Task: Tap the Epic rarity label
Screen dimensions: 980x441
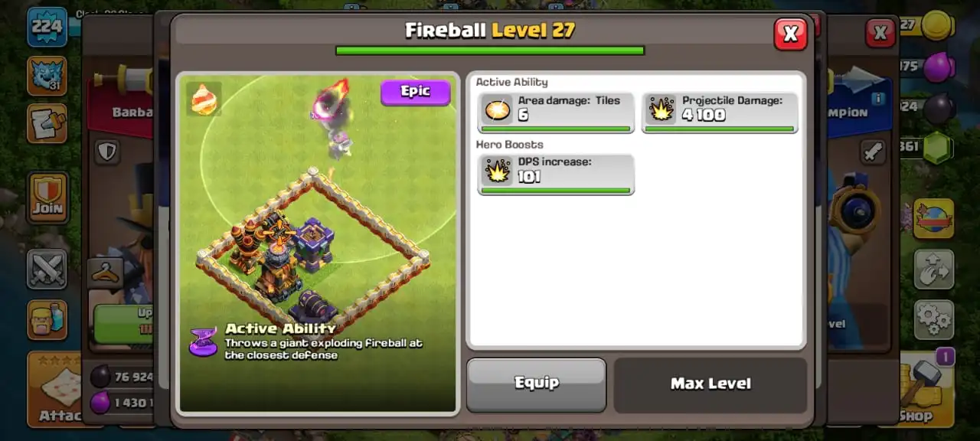Action: (415, 92)
